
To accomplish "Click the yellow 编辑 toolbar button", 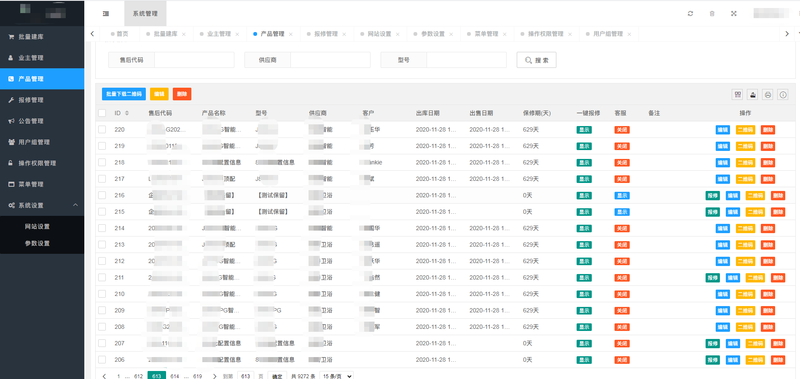I will pyautogui.click(x=159, y=94).
